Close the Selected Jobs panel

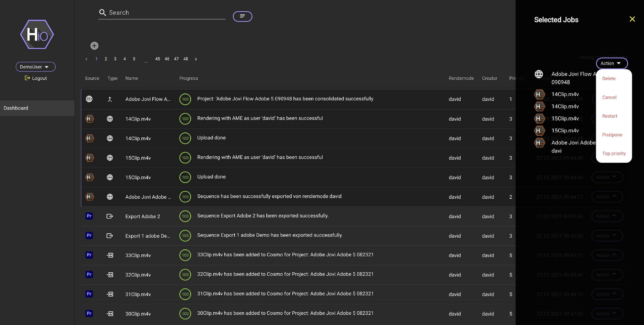click(632, 19)
